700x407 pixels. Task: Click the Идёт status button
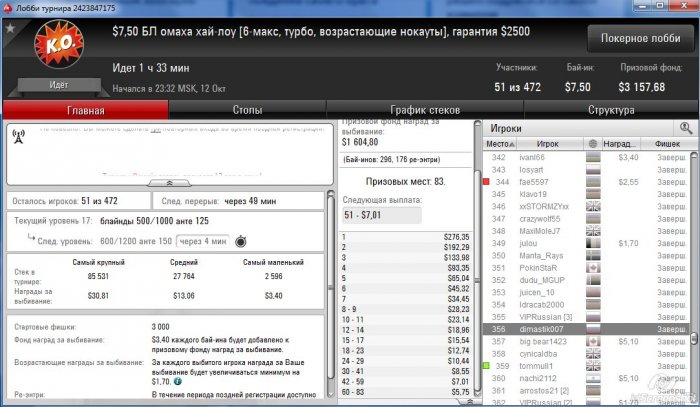click(59, 85)
